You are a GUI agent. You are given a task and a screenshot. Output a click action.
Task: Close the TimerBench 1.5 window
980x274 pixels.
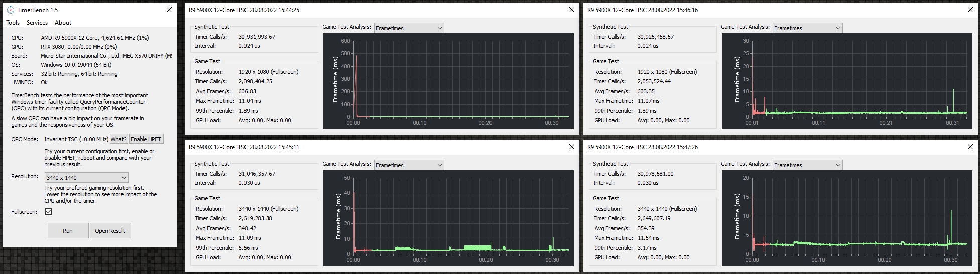point(169,10)
